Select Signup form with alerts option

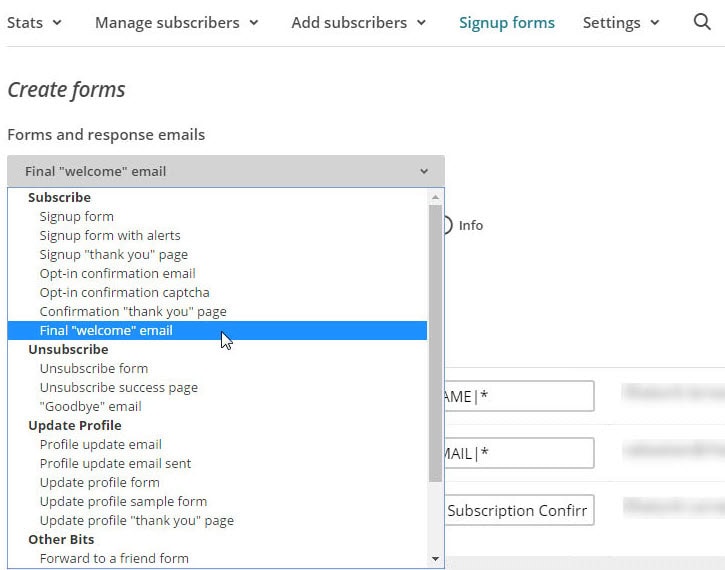(x=110, y=235)
